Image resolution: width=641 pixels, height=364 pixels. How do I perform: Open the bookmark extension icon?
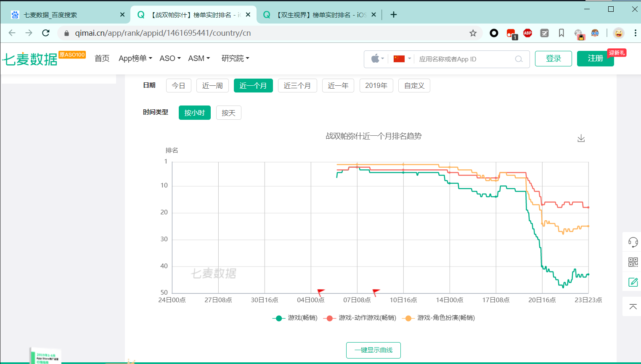pyautogui.click(x=561, y=33)
